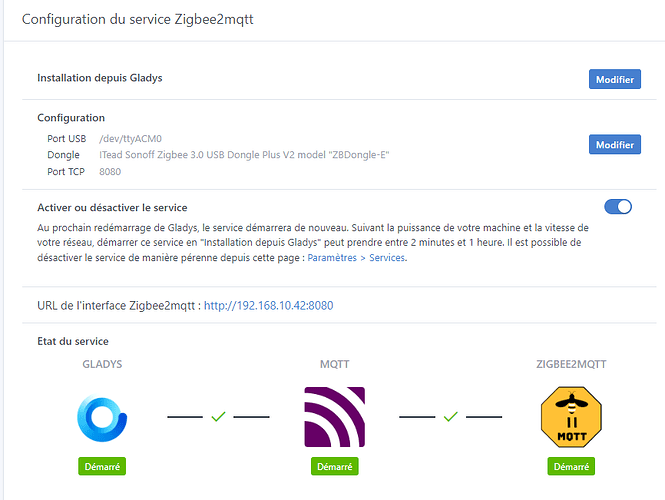This screenshot has width=665, height=500.
Task: Click the 8080 TCP port value
Action: pos(111,172)
